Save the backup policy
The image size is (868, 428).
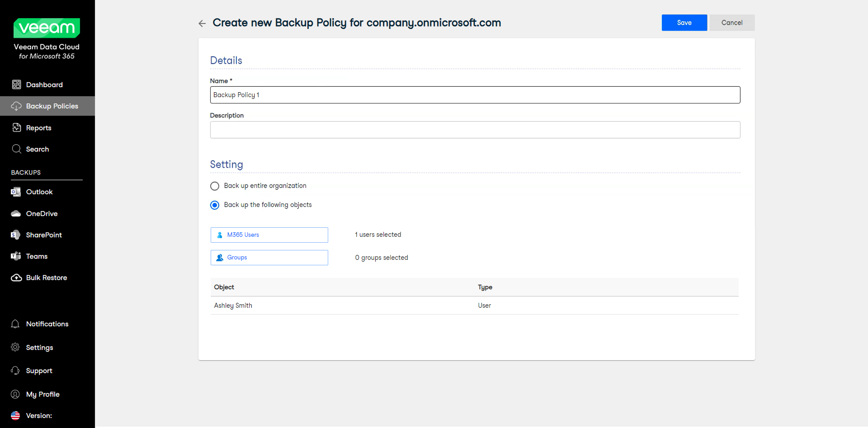[x=684, y=23]
